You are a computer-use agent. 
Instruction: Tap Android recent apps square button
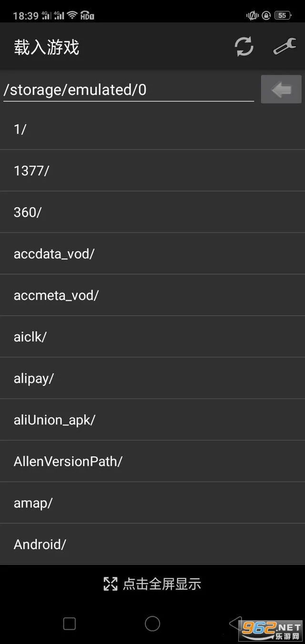coord(70,624)
